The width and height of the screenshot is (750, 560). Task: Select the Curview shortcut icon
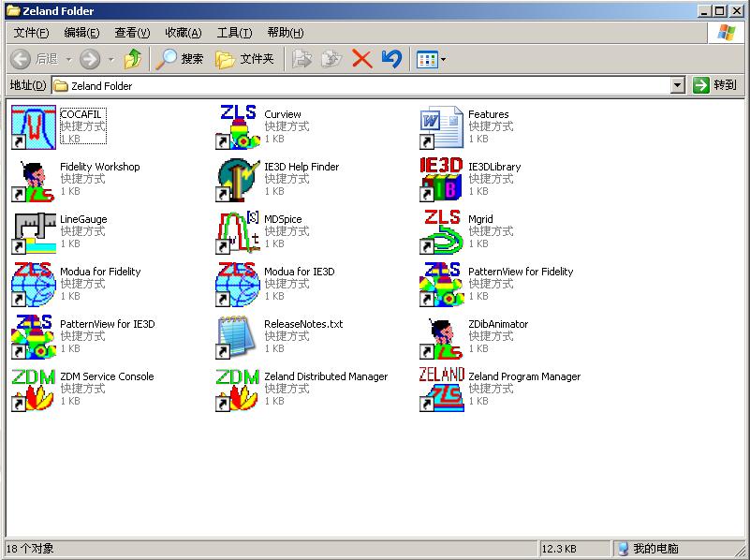[x=238, y=127]
